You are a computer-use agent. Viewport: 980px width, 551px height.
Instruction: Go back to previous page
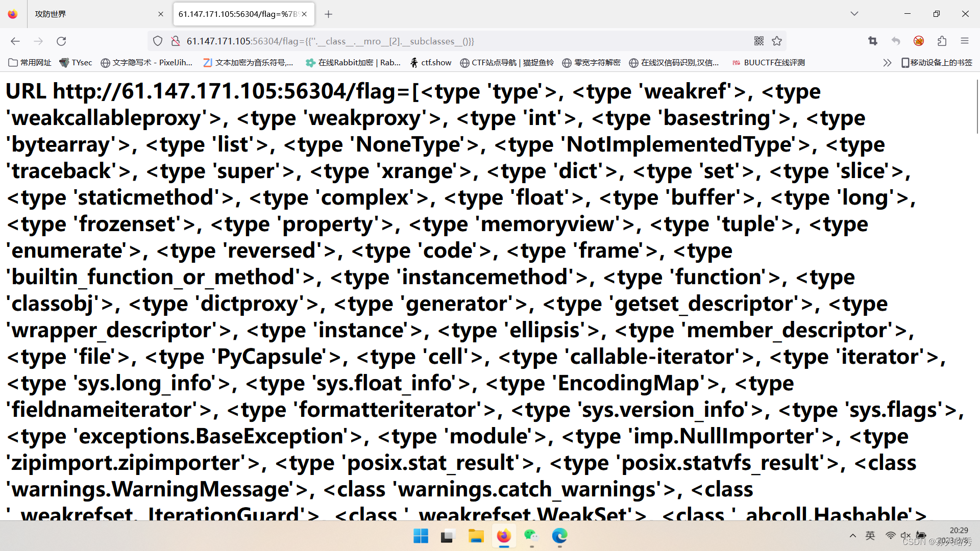point(15,41)
